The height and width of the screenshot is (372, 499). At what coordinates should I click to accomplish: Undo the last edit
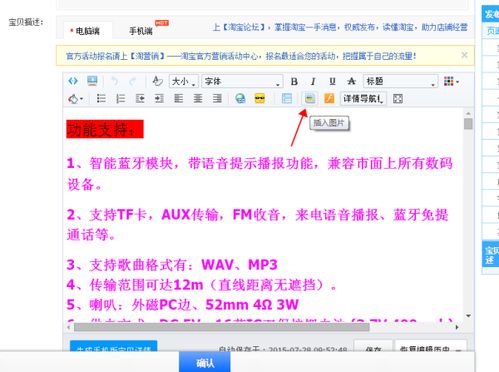[x=114, y=81]
